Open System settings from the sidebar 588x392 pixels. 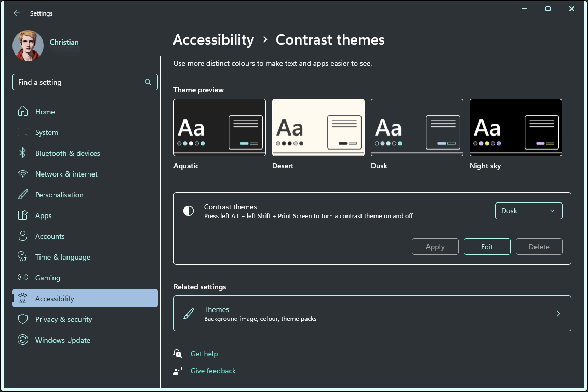pos(45,132)
